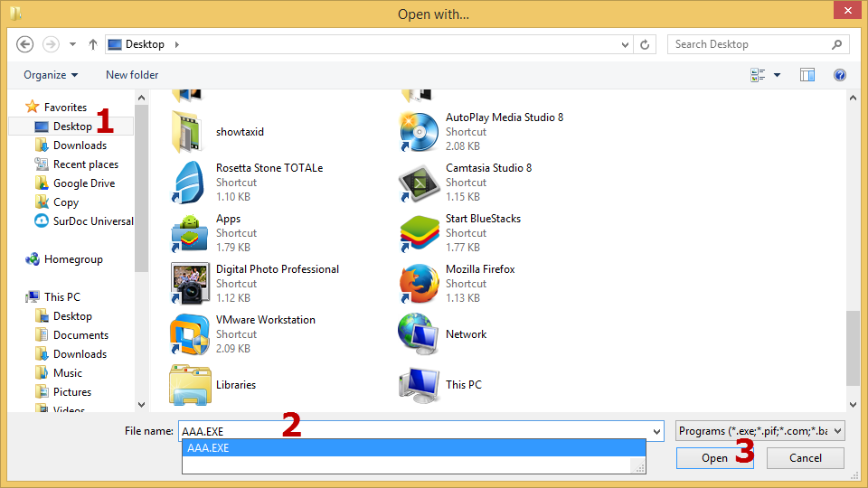Click the Cancel button
This screenshot has width=868, height=488.
[x=805, y=458]
